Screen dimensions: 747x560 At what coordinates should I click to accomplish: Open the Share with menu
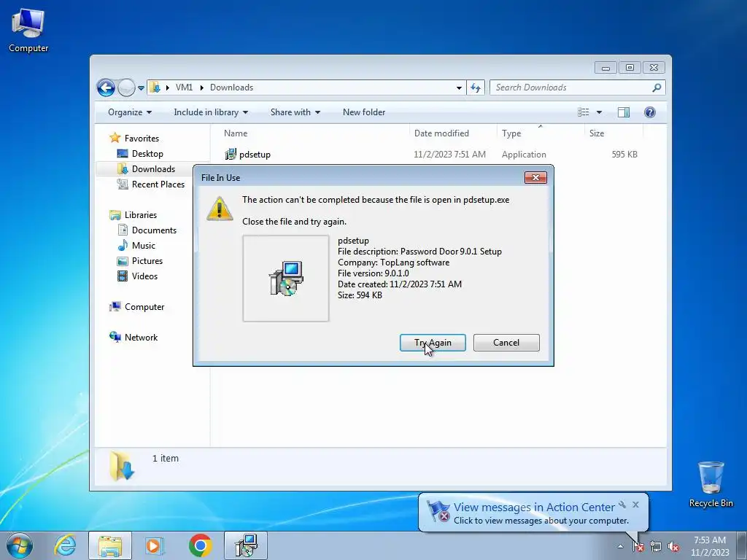tap(295, 112)
